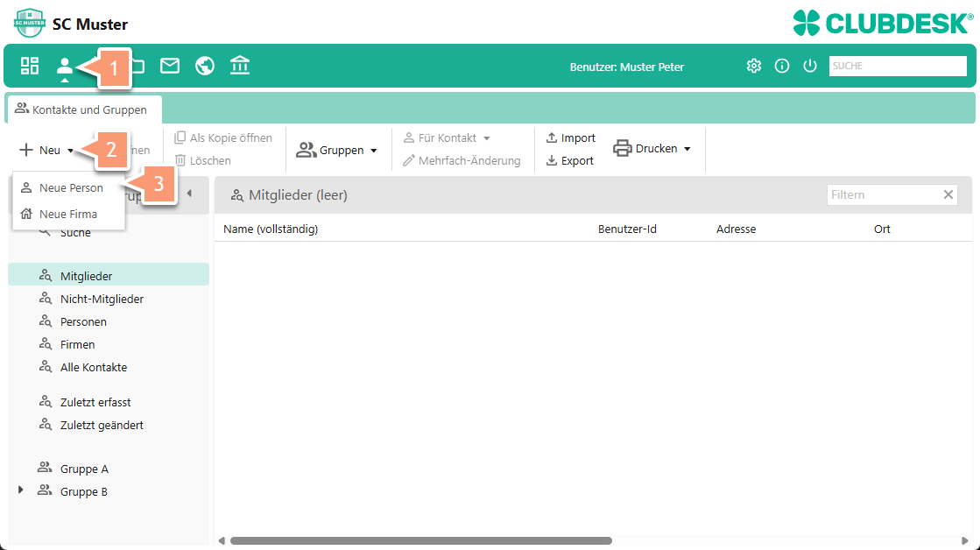The image size is (980, 550).
Task: Click the scrollbar left arrow
Action: [x=222, y=540]
